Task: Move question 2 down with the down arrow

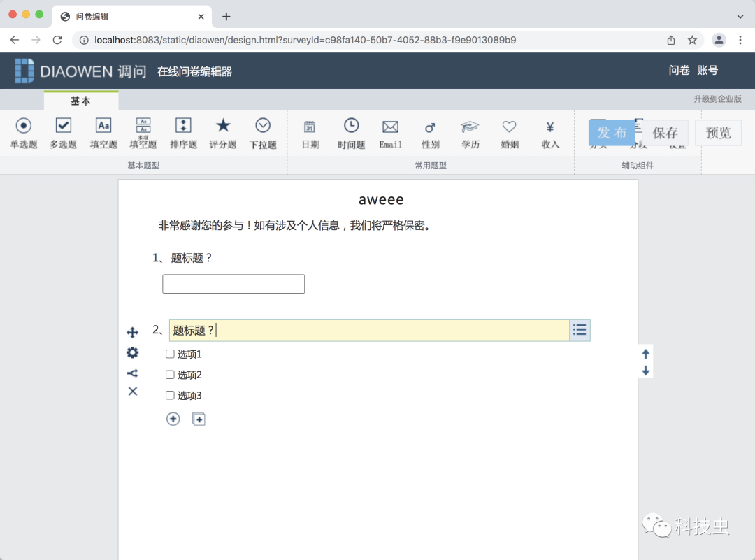Action: 646,371
